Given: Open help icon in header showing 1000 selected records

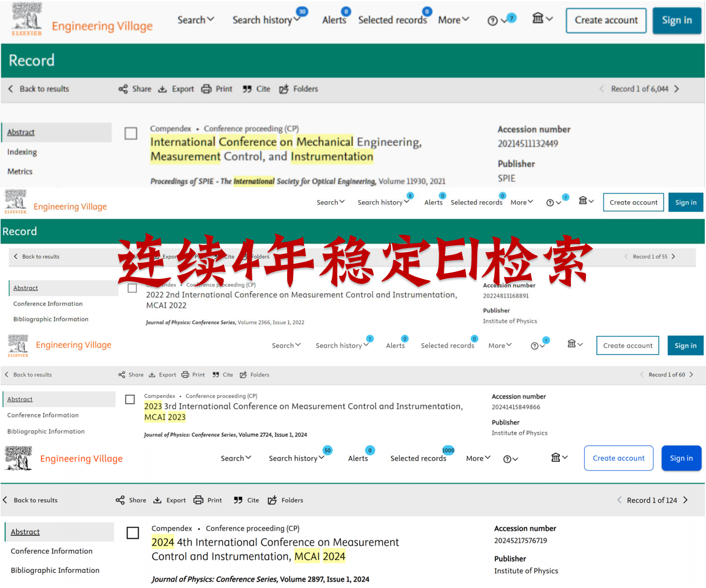Looking at the screenshot, I should click(508, 459).
